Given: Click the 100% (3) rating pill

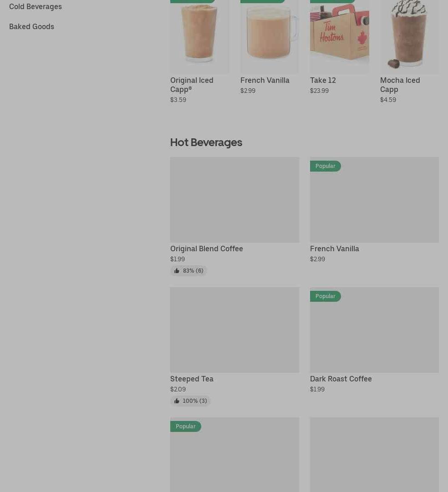Looking at the screenshot, I should [x=190, y=401].
